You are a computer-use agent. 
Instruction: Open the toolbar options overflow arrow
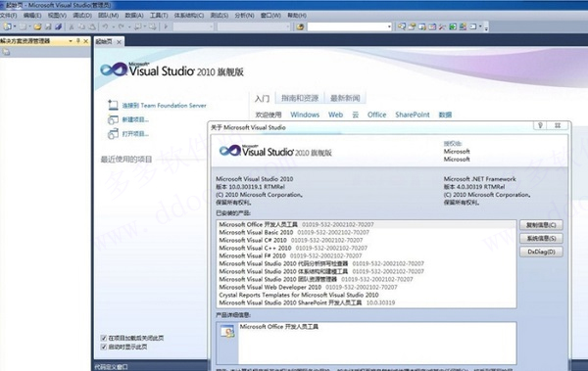pyautogui.click(x=486, y=27)
